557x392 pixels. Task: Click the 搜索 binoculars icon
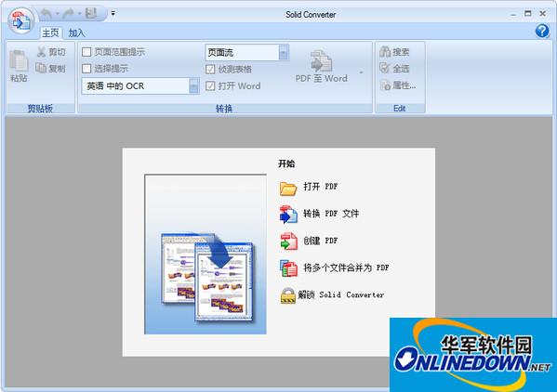[x=385, y=51]
